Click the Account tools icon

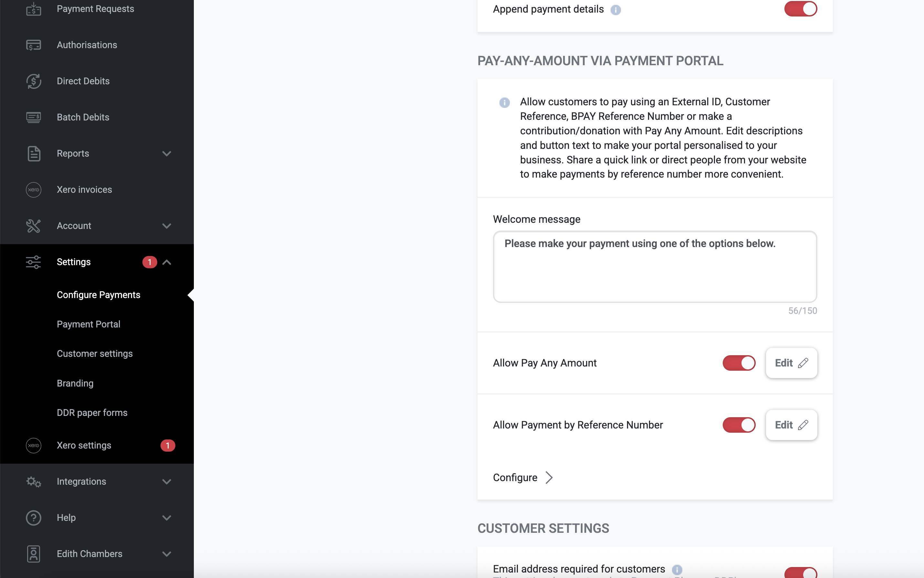pos(34,226)
